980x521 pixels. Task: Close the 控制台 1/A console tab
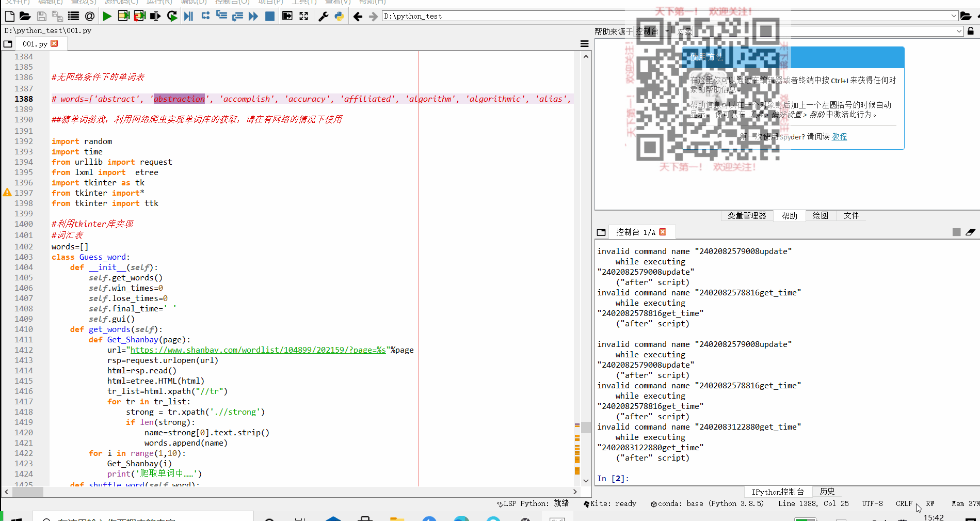[663, 232]
